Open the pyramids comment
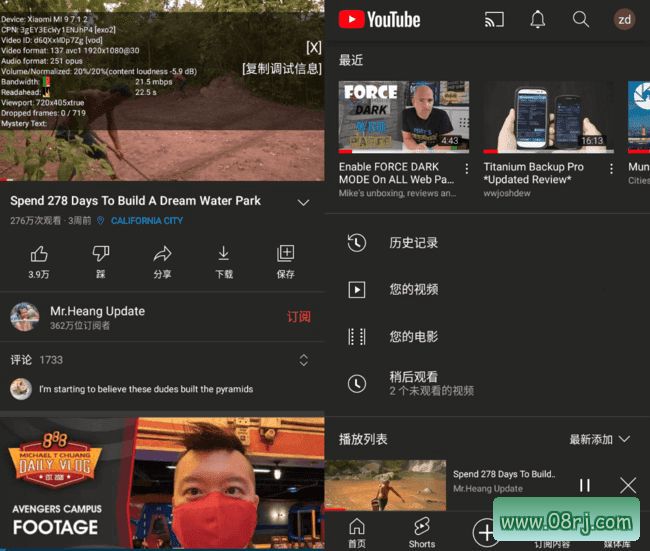 click(146, 389)
